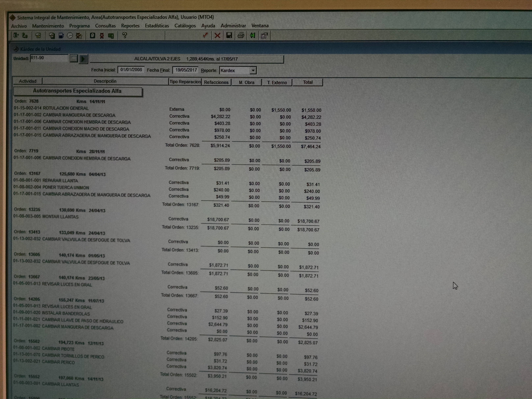Screen dimensions: 532x399
Task: Open the Reportes menu
Action: point(130,26)
